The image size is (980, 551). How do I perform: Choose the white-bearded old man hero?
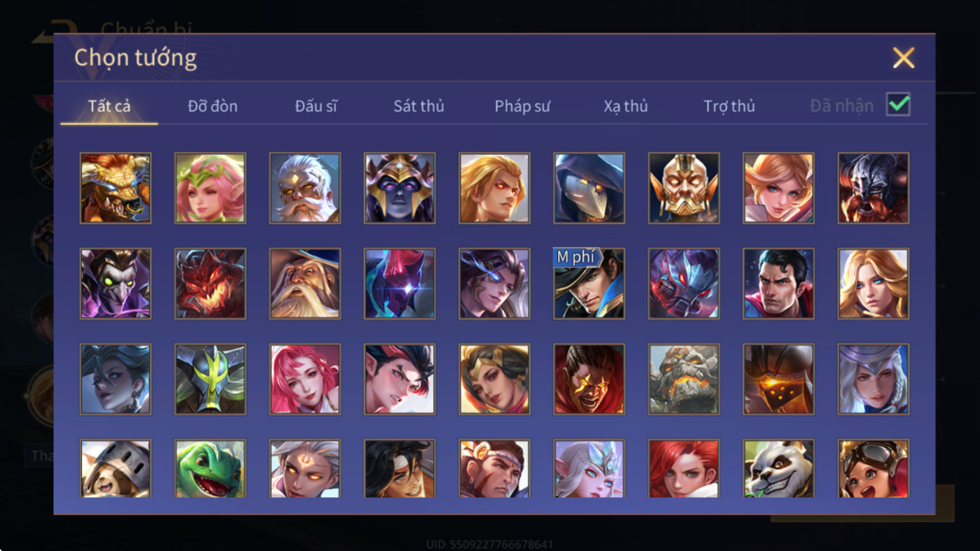coord(305,188)
